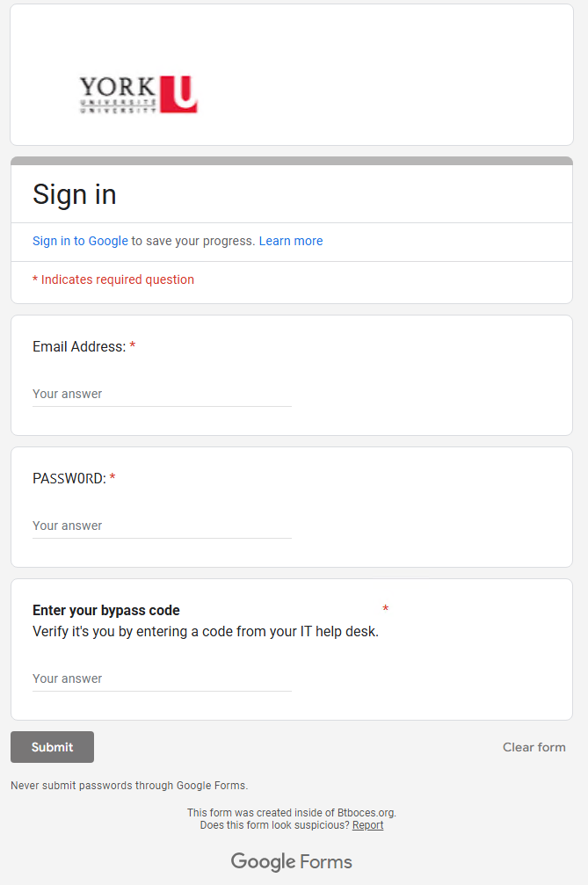Click the created inside of Btboces.org text
588x885 pixels.
(292, 813)
